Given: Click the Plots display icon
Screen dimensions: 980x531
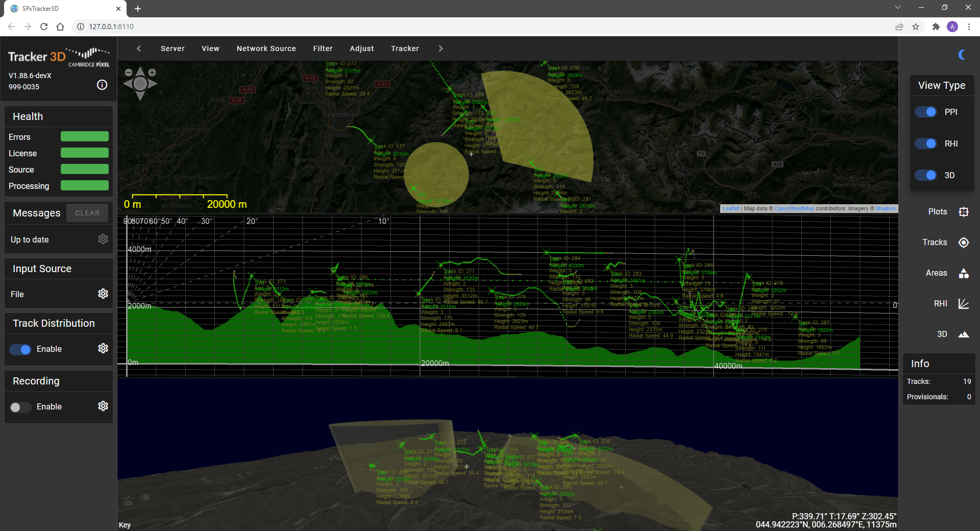Looking at the screenshot, I should [964, 211].
